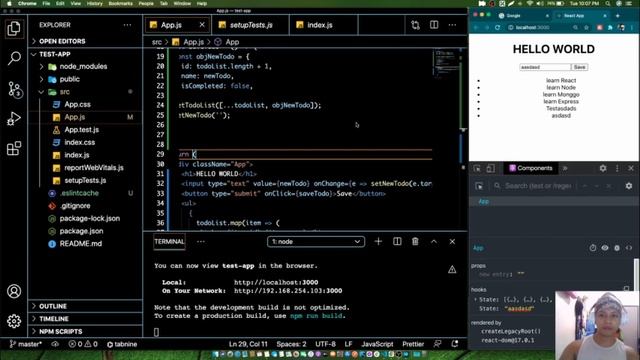Viewport: 640px width, 360px height.
Task: Open DevTools settings gear icon
Action: [603, 168]
